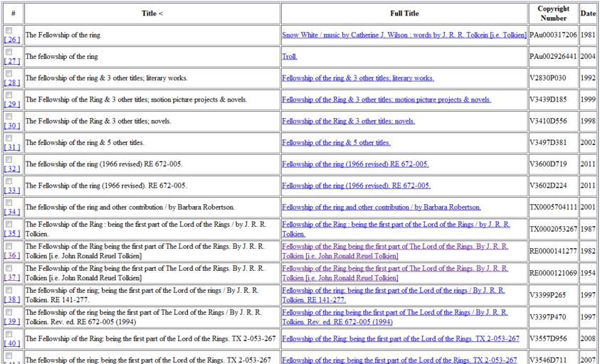Tick the checkbox for record 29

click(9, 95)
